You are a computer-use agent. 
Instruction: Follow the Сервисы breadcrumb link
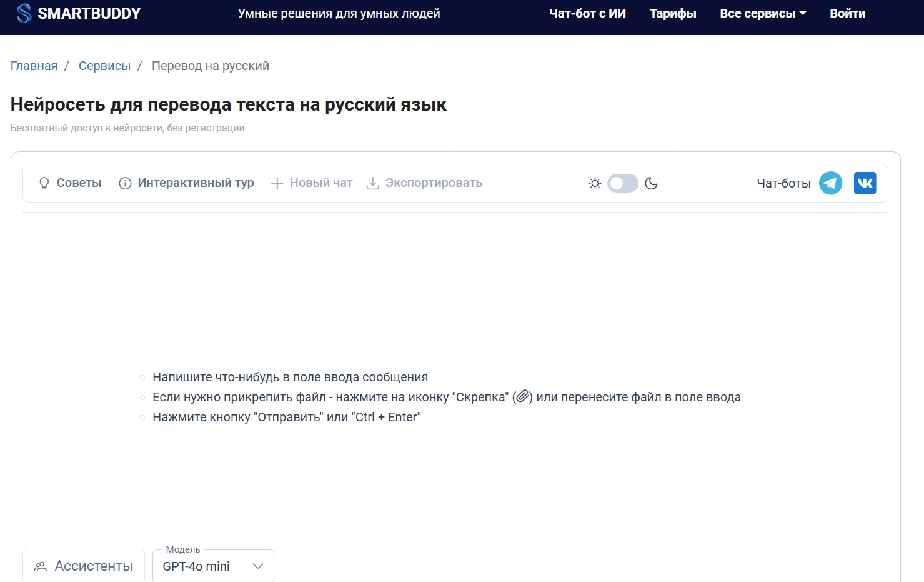[104, 65]
